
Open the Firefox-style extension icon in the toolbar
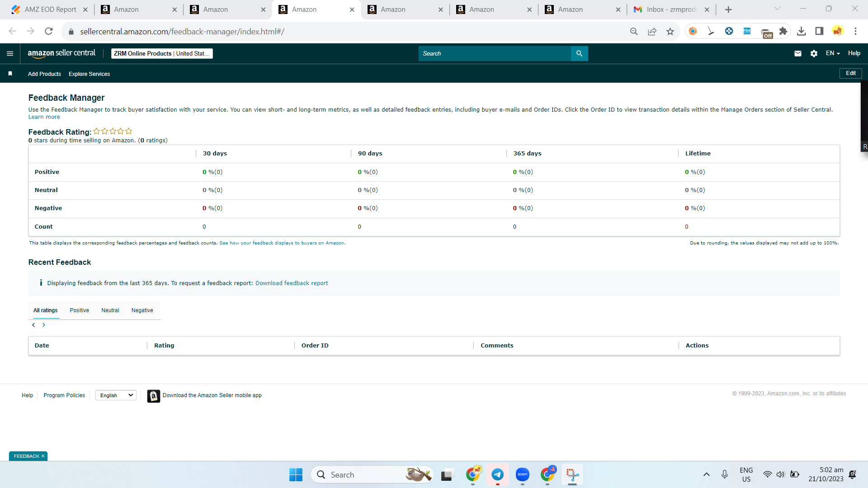coord(693,31)
